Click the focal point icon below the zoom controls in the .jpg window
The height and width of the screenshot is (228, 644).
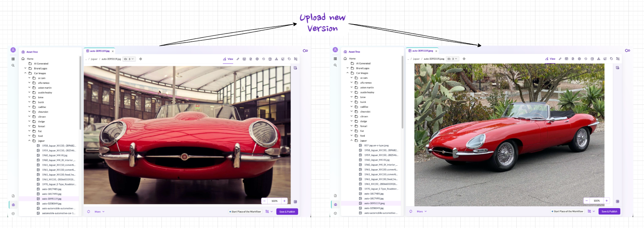[295, 202]
